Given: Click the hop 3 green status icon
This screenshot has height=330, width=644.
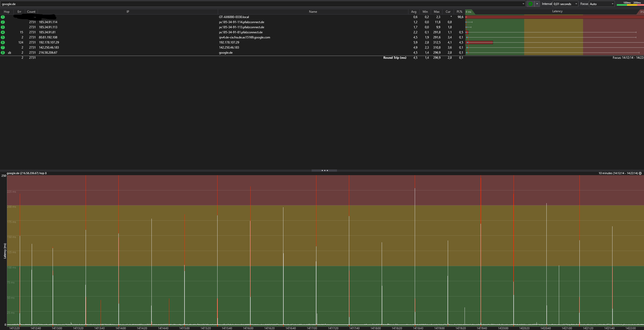Looking at the screenshot, I should click(x=3, y=27).
